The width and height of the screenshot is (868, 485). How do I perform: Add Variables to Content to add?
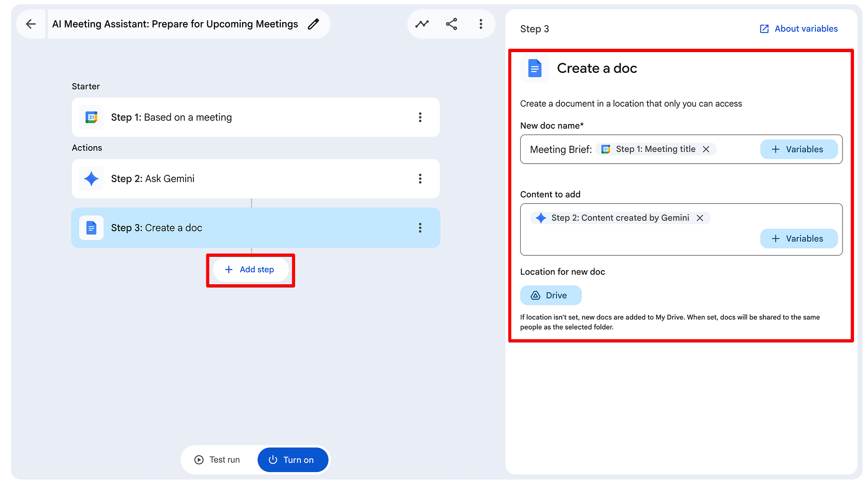(799, 239)
